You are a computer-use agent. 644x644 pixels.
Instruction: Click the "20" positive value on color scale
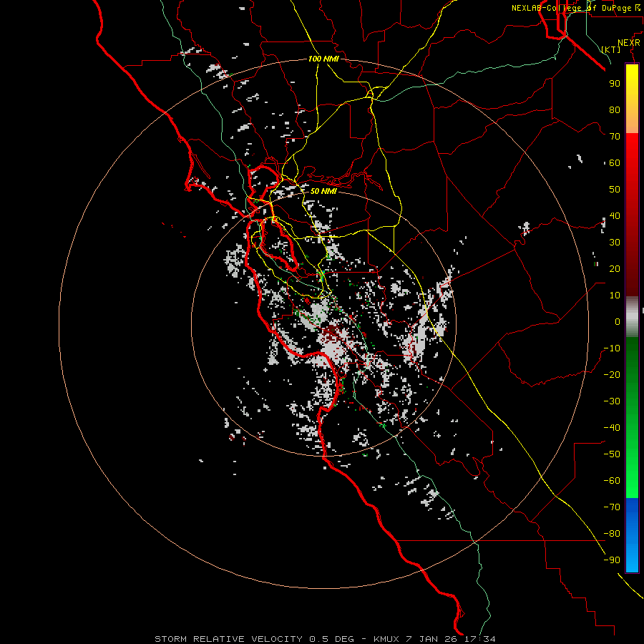coord(615,268)
